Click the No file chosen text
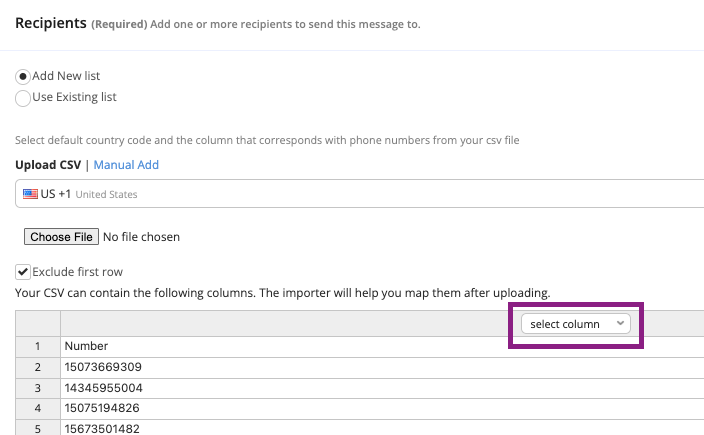704x435 pixels. point(142,237)
